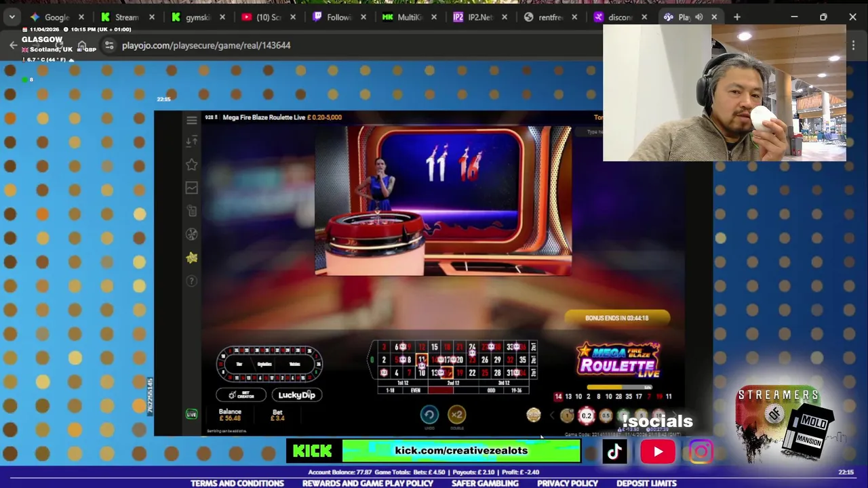Go back in browser

(13, 45)
